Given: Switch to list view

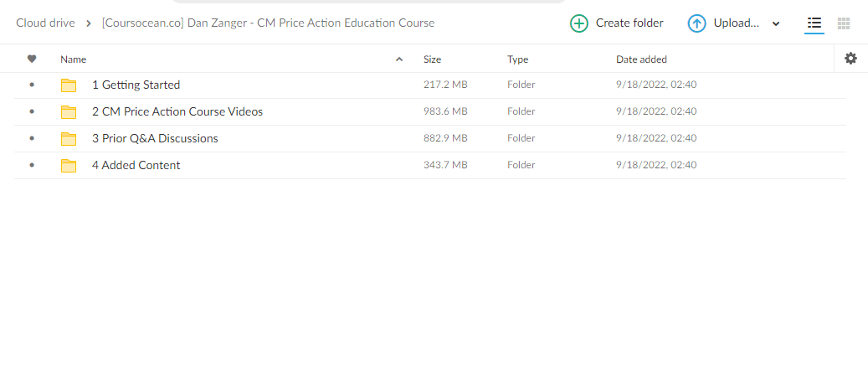Looking at the screenshot, I should pyautogui.click(x=814, y=23).
